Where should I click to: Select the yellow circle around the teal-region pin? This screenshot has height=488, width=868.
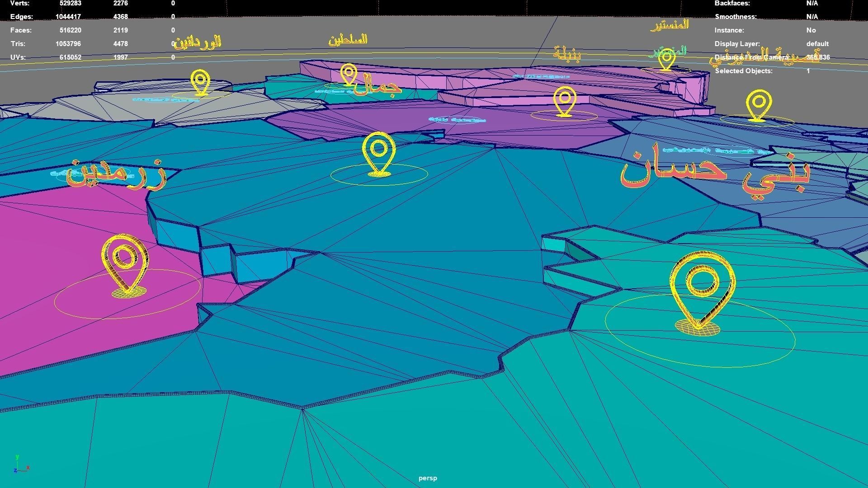click(700, 331)
